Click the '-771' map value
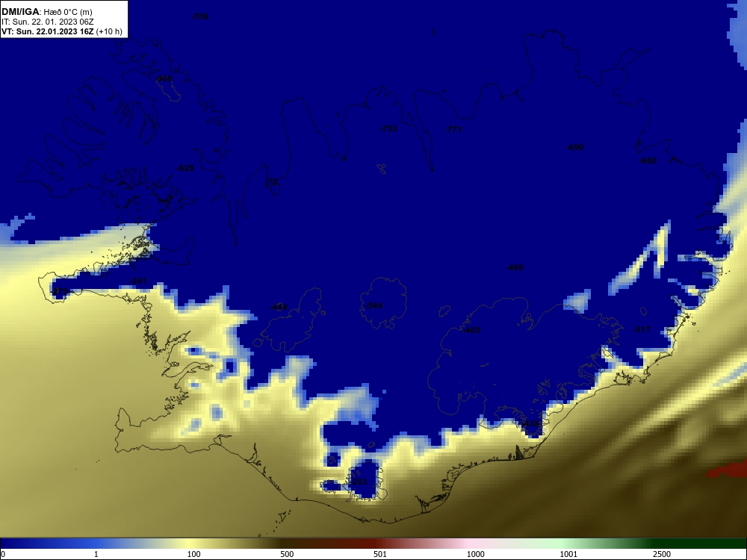Image resolution: width=747 pixels, height=560 pixels. click(453, 129)
